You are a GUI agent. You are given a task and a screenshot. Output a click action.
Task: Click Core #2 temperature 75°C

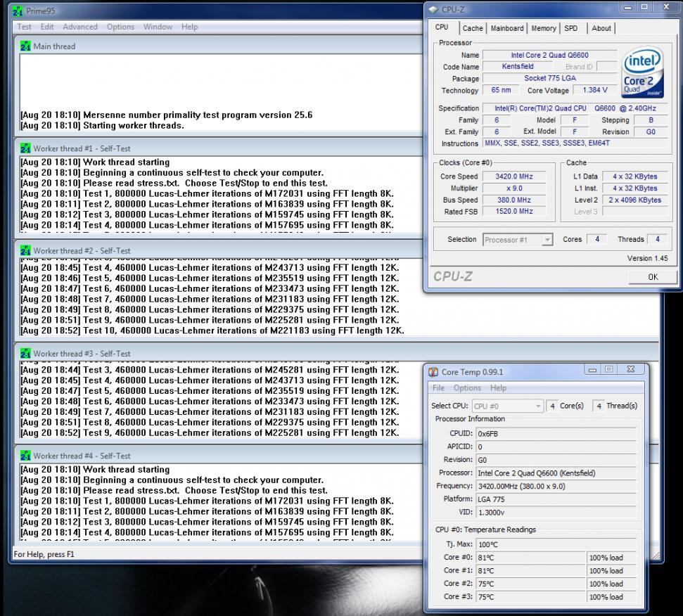[x=531, y=584]
